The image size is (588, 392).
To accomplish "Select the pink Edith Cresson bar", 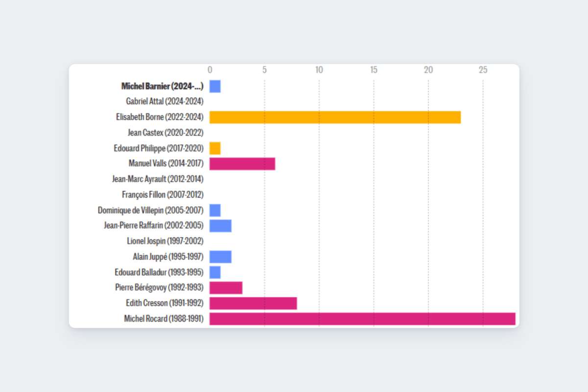I will (253, 303).
